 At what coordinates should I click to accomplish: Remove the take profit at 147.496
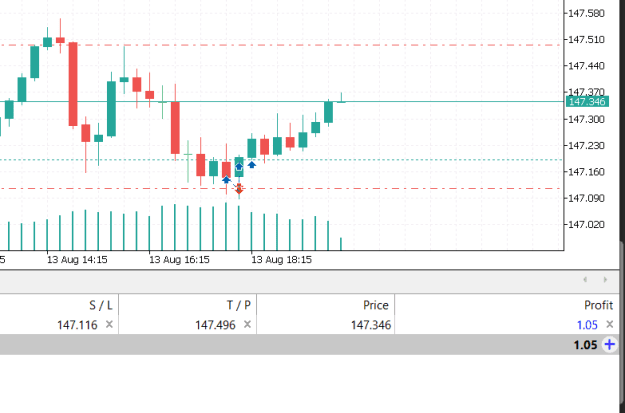click(247, 324)
